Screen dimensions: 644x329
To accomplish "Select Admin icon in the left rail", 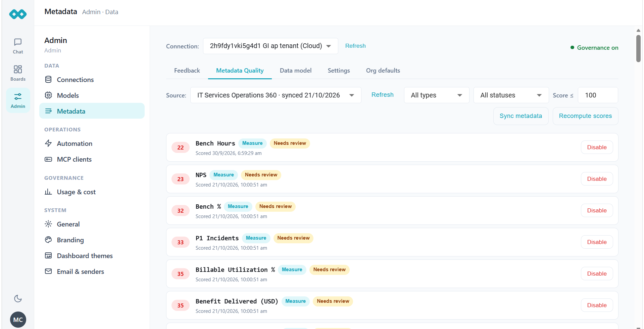I will pyautogui.click(x=18, y=100).
